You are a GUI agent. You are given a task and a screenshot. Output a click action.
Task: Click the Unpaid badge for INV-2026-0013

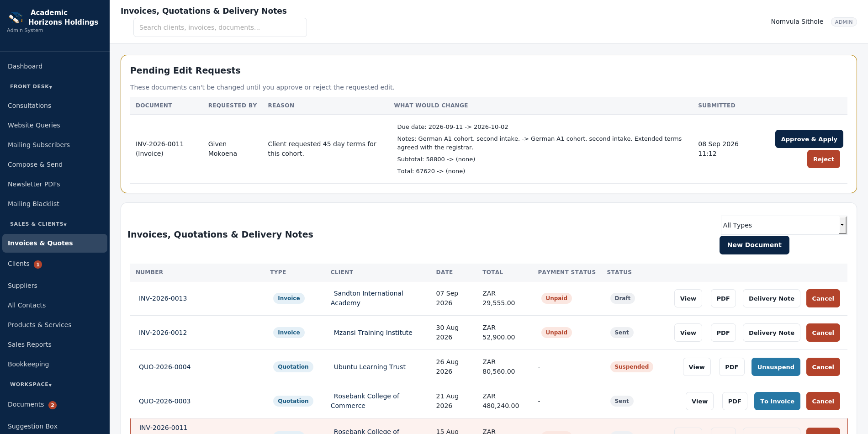click(x=556, y=298)
